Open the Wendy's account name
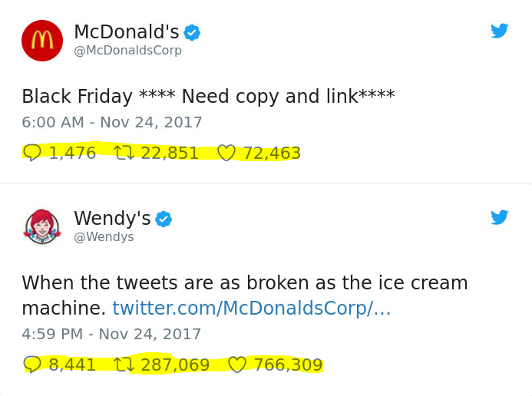 tap(112, 219)
